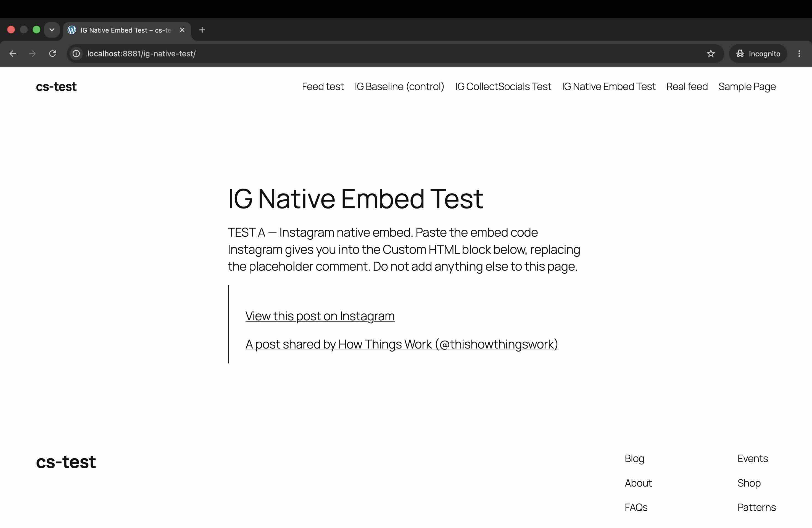Open the About footer link
The width and height of the screenshot is (812, 528).
[x=638, y=483]
